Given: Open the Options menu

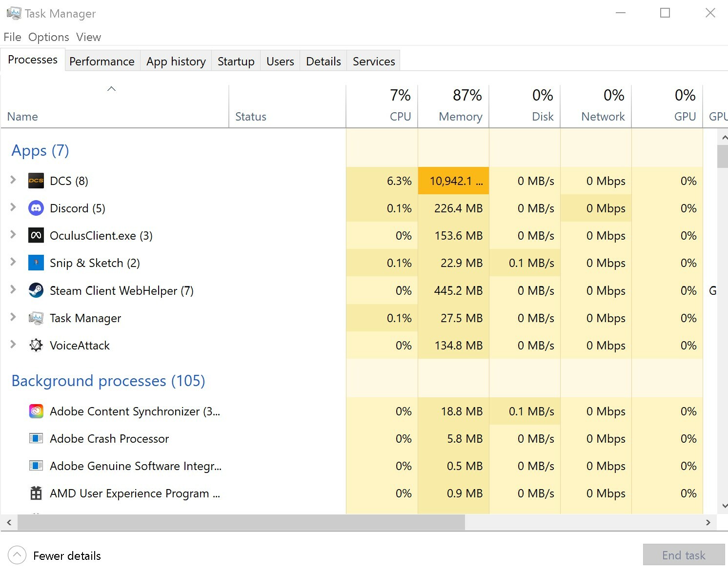Looking at the screenshot, I should coord(49,37).
